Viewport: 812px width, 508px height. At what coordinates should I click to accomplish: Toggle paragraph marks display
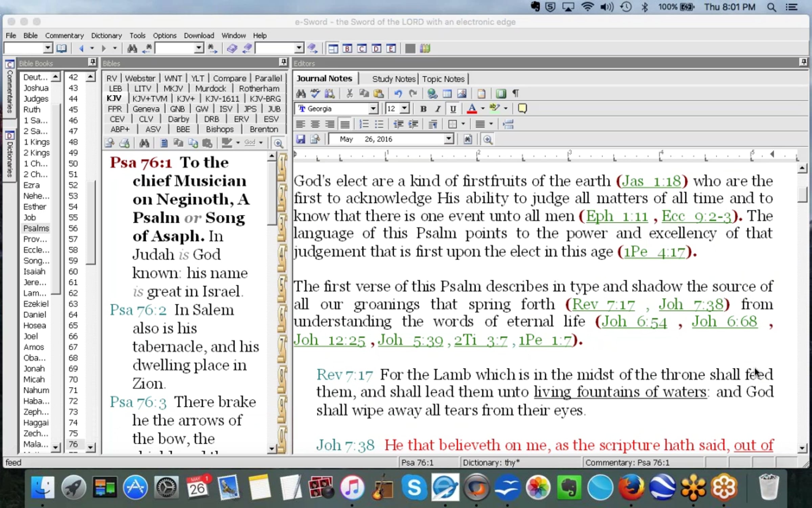coord(515,93)
